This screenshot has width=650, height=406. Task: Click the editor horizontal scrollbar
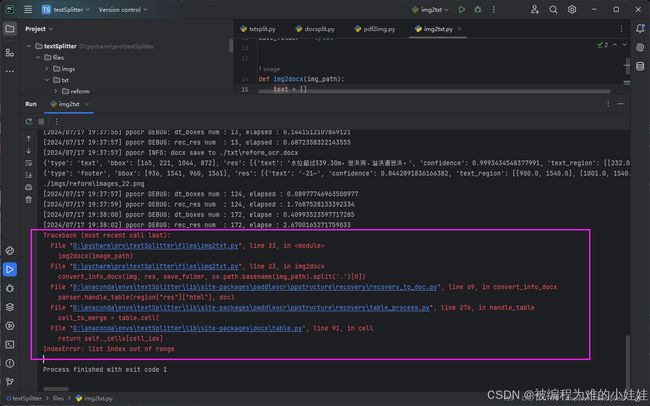[434, 91]
